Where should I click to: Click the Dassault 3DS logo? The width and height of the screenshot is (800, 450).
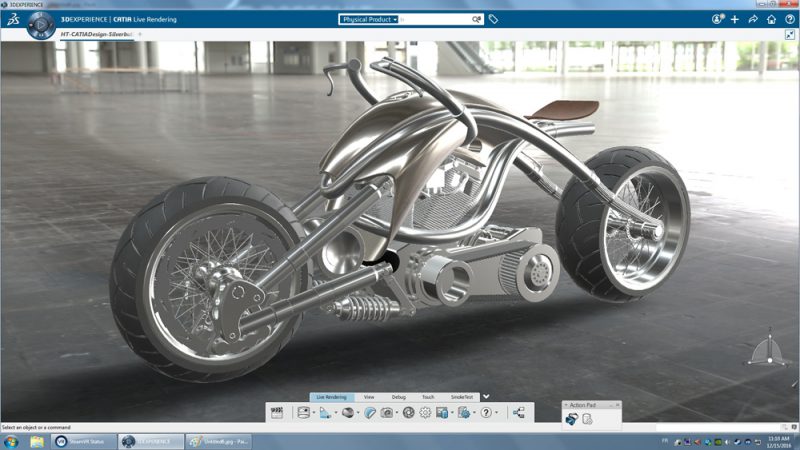[x=13, y=19]
